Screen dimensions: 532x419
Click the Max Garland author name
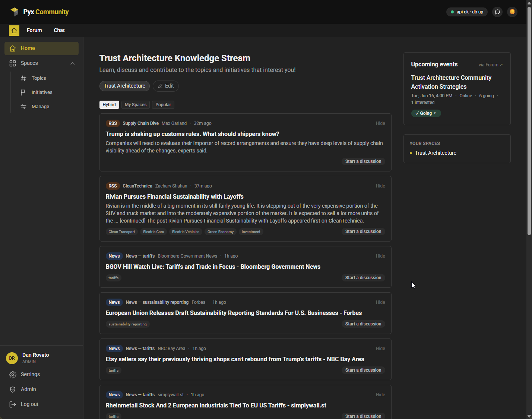(x=174, y=123)
